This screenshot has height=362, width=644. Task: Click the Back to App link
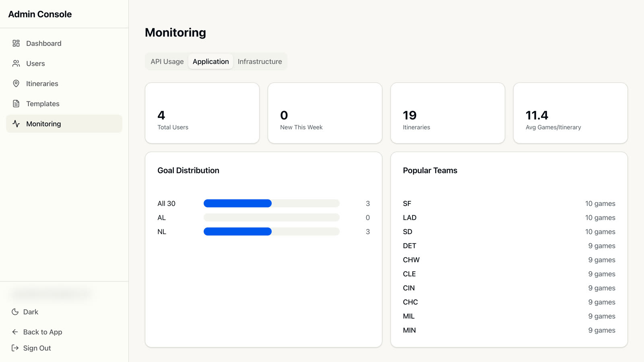tap(37, 332)
